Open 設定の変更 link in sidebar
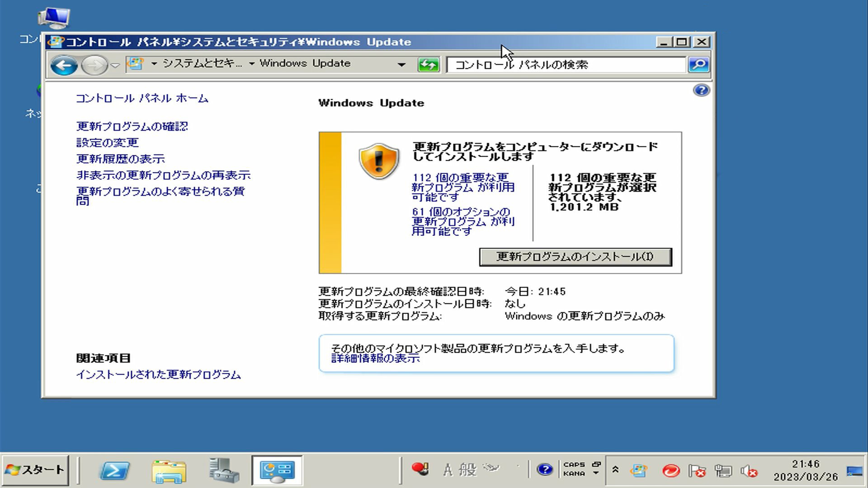Screen dimensions: 868x488 coord(107,143)
